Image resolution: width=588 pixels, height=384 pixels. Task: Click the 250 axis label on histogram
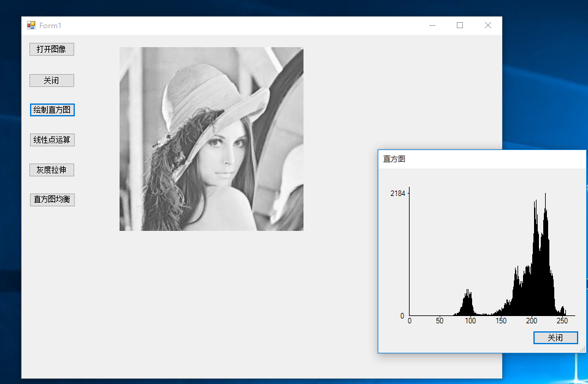point(562,321)
